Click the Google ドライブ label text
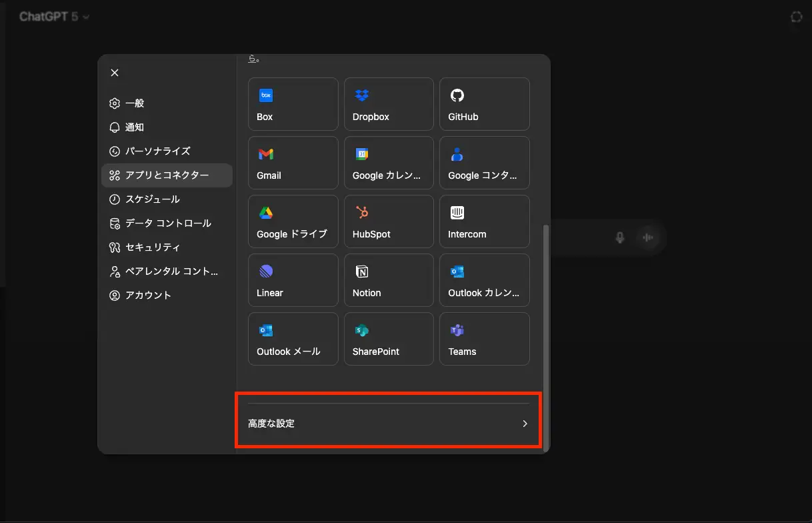 click(x=292, y=234)
